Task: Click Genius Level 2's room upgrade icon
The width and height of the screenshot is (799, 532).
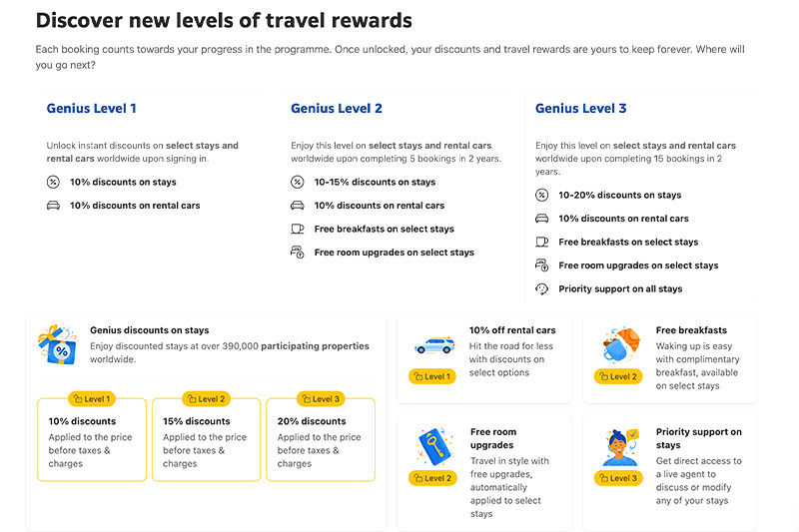Action: [298, 253]
